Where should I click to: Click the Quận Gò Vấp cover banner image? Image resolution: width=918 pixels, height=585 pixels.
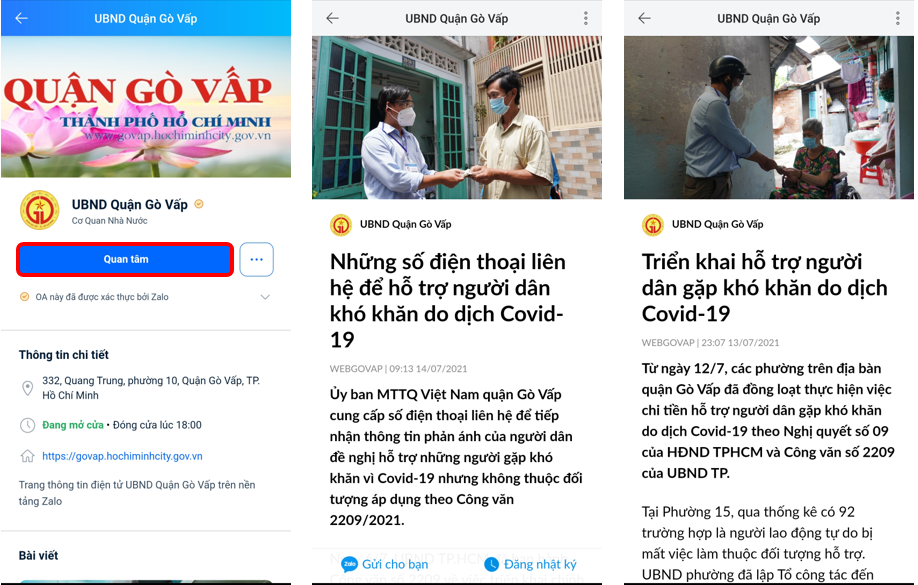coord(146,107)
